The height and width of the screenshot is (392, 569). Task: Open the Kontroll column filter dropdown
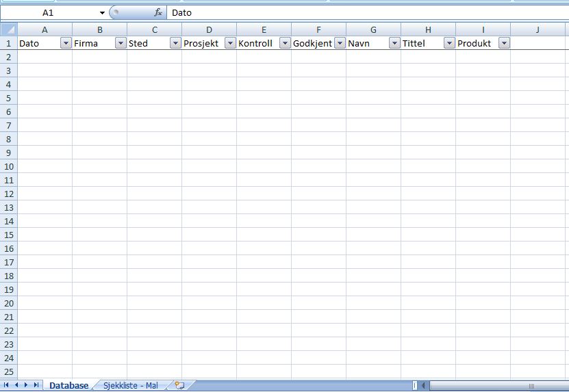(285, 43)
